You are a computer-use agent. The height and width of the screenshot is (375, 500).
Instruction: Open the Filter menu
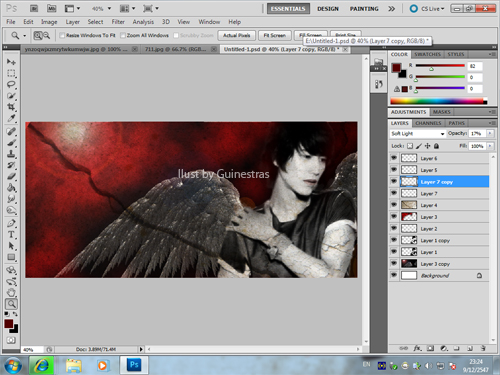tap(118, 22)
